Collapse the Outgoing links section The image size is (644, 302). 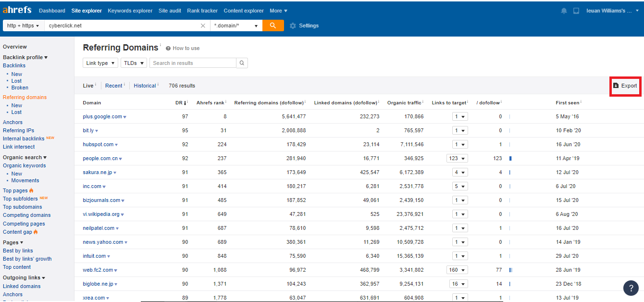(24, 277)
